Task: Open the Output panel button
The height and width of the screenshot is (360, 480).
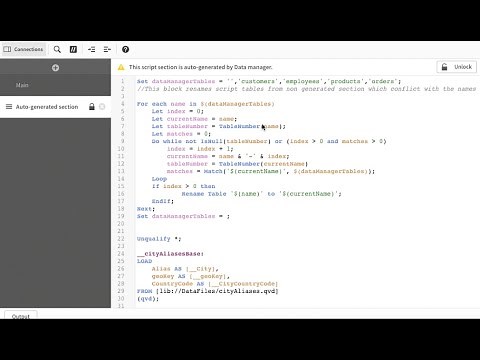Action: click(x=21, y=315)
